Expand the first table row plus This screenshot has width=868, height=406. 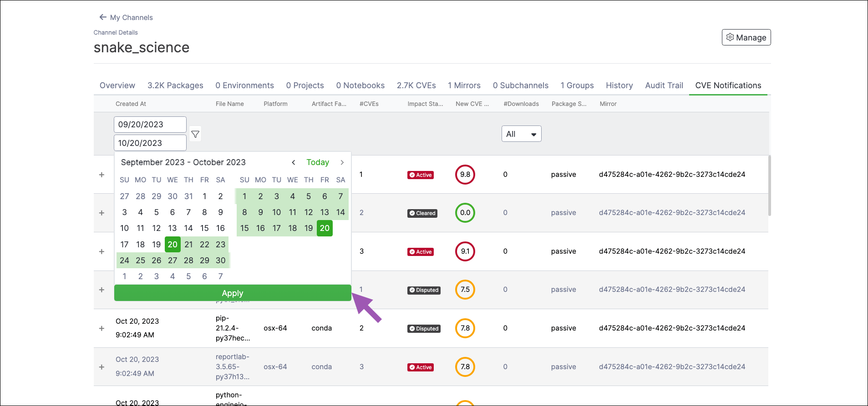point(102,175)
